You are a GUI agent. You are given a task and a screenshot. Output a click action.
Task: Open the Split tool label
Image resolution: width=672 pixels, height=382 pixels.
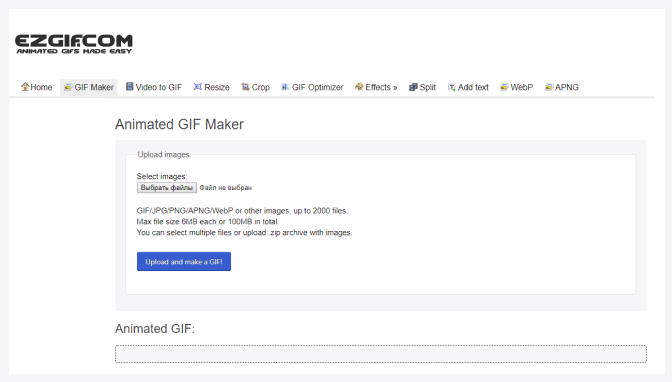point(428,87)
